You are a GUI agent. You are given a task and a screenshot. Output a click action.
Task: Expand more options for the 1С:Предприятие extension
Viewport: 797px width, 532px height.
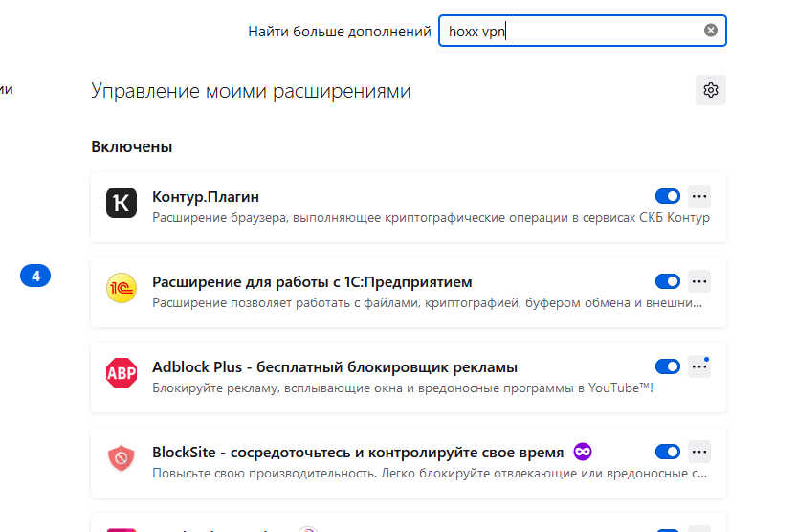[x=699, y=281]
